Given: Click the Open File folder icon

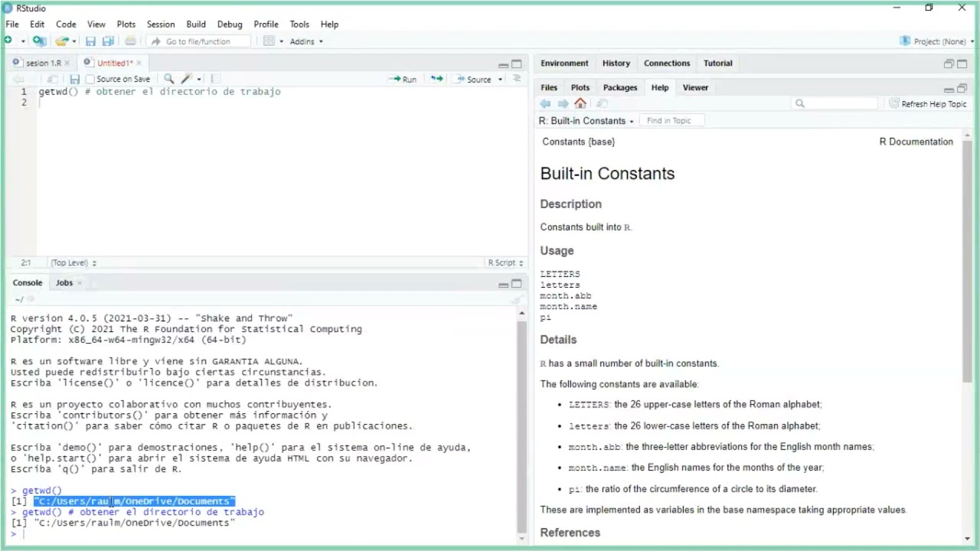Looking at the screenshot, I should tap(62, 41).
